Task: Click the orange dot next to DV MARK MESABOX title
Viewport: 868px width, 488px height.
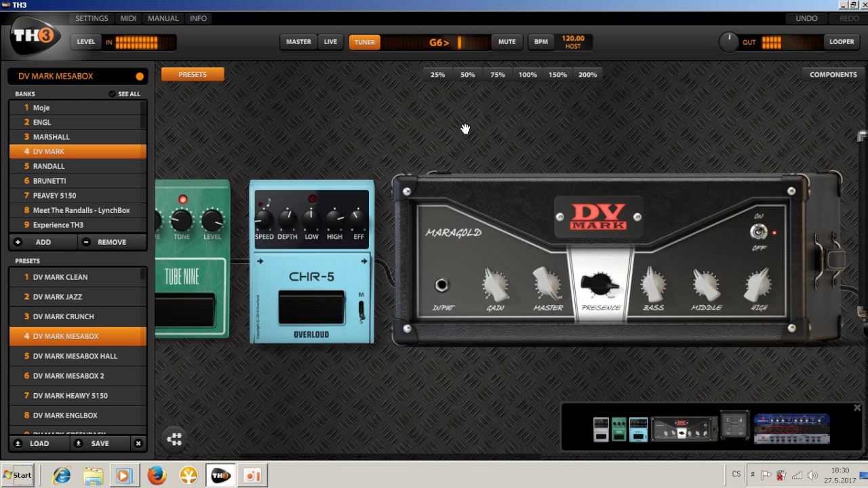Action: click(140, 77)
